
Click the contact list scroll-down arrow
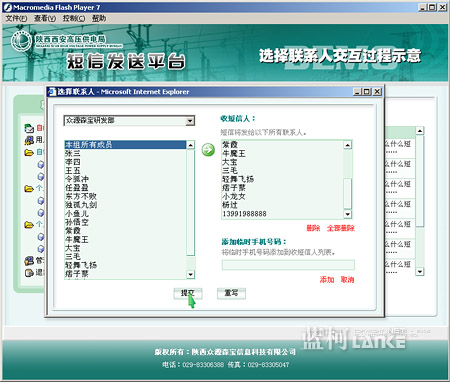(x=190, y=275)
